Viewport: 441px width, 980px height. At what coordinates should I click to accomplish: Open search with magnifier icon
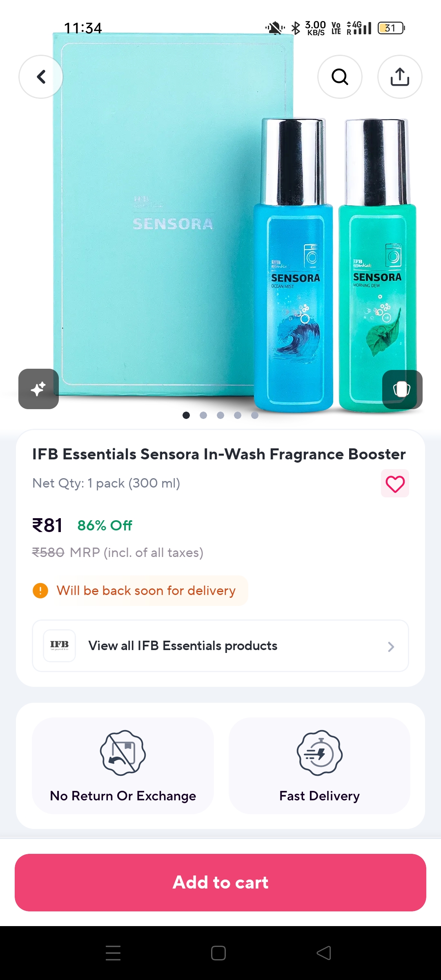point(340,77)
